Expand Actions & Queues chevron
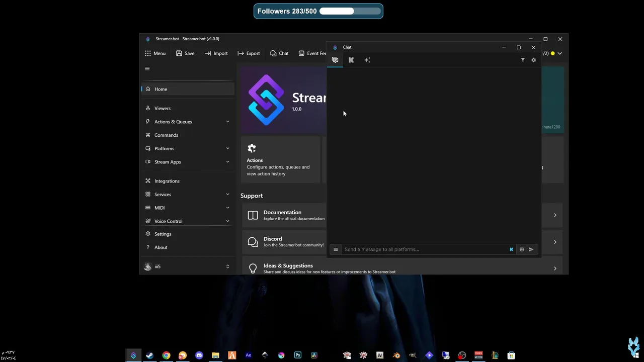Screen dimensions: 644x362 click(x=227, y=122)
